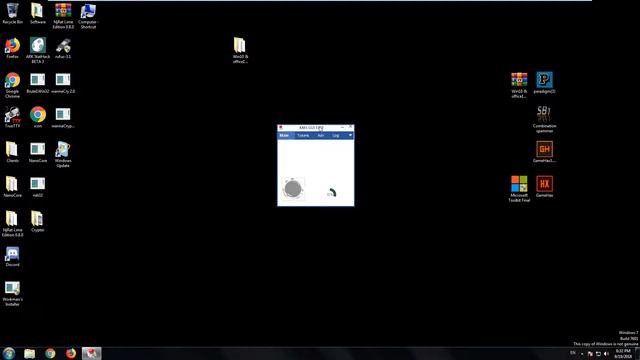This screenshot has height=360, width=640.
Task: Open the ARK StatHack BETA desktop icon
Action: click(38, 50)
